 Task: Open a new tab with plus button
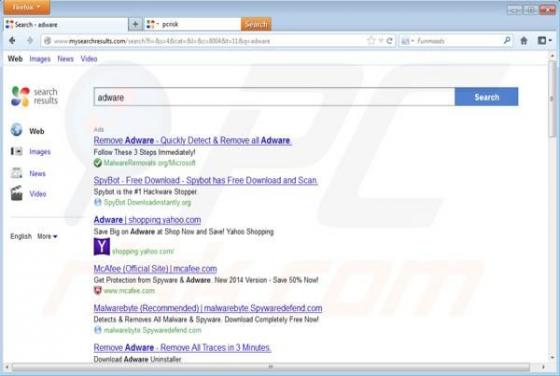[x=135, y=24]
